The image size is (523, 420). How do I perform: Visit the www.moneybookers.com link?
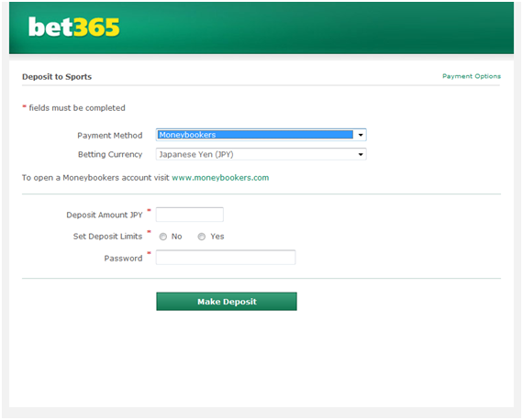point(220,178)
